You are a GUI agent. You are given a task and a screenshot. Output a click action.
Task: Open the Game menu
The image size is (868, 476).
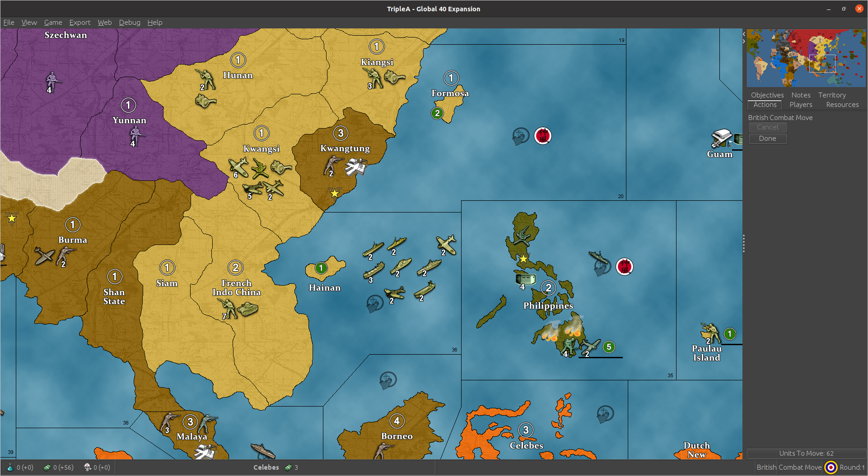(x=53, y=22)
